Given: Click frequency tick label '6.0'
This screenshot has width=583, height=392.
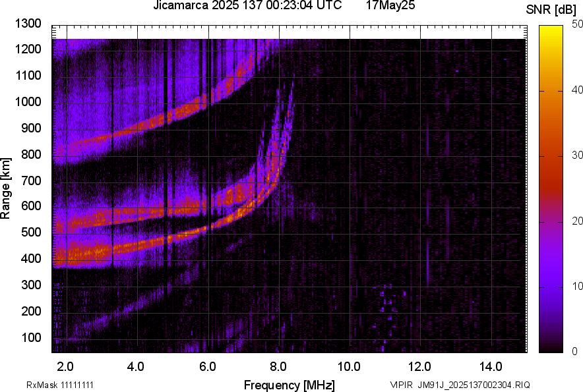Looking at the screenshot, I should point(208,367).
